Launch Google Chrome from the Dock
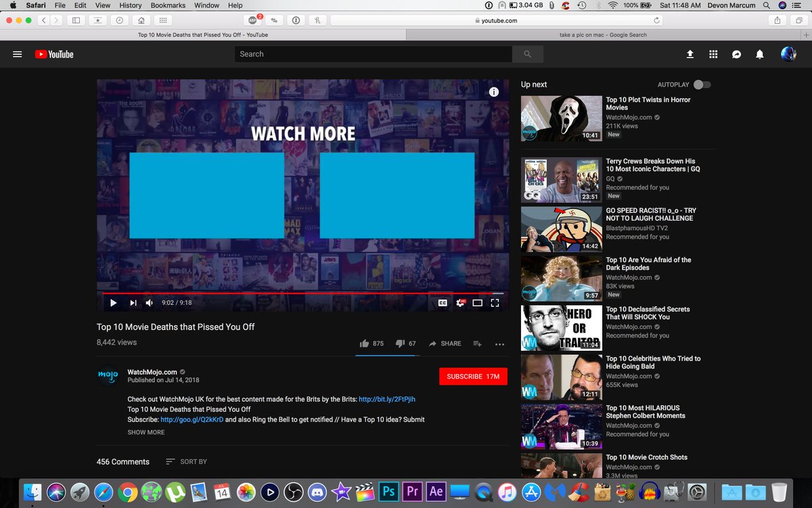Screen dimensions: 812x508 tap(128, 492)
